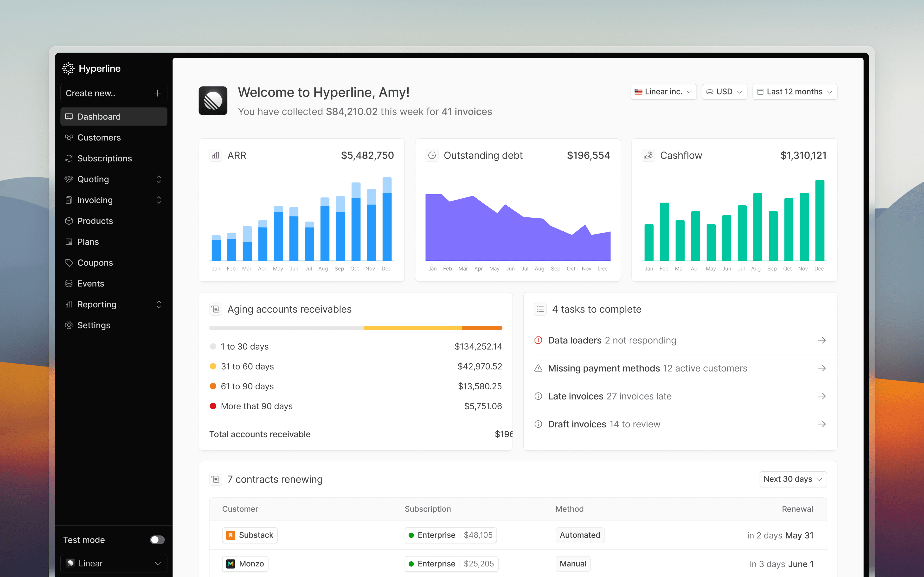The image size is (924, 577).
Task: Click the Hyperline logo icon
Action: (x=68, y=68)
